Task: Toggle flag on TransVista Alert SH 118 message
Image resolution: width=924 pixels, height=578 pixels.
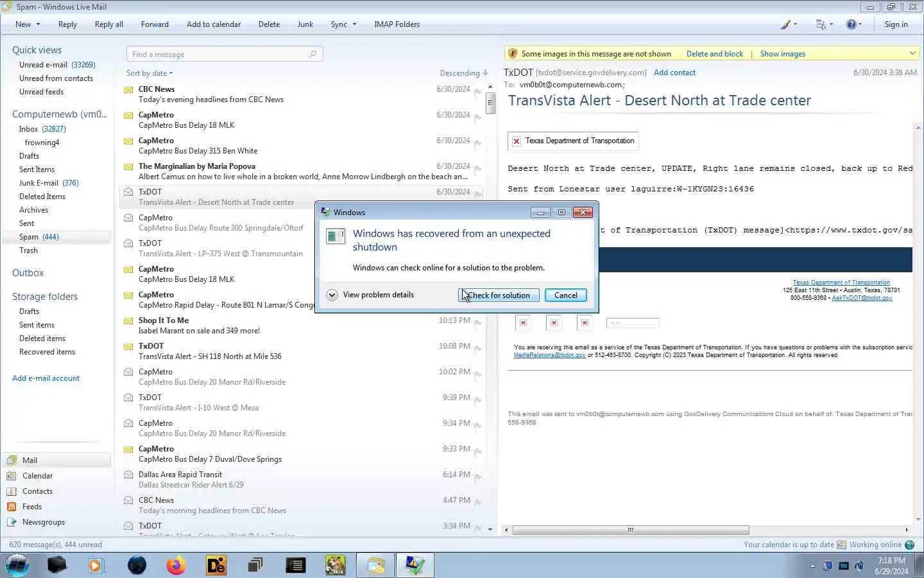Action: [x=477, y=349]
